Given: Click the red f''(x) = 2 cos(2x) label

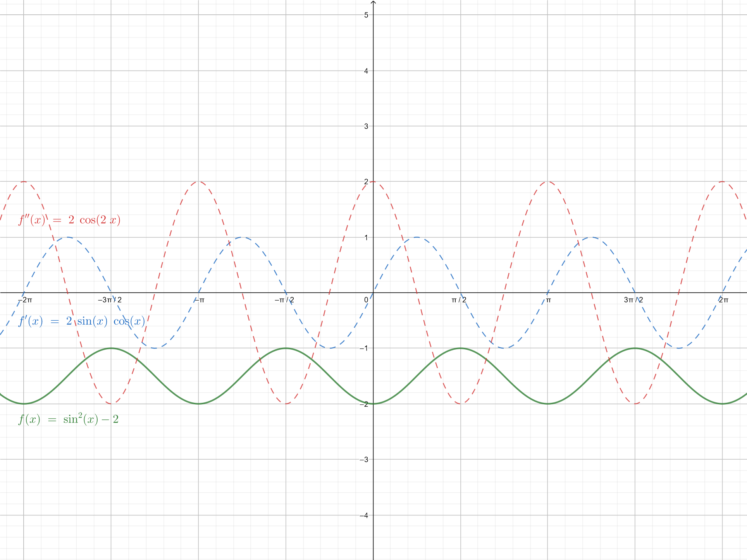Looking at the screenshot, I should (x=70, y=220).
